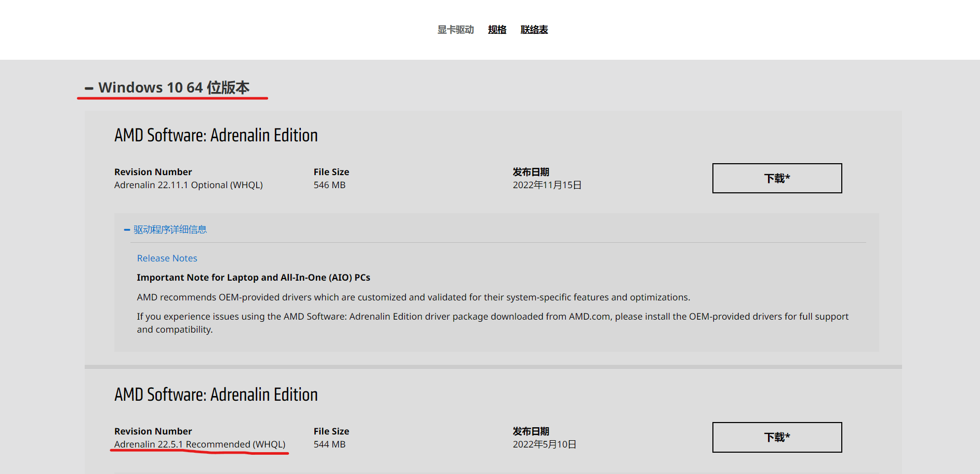Select the text Adrenalin 22.11.1 Optional (WHQL)

(189, 185)
